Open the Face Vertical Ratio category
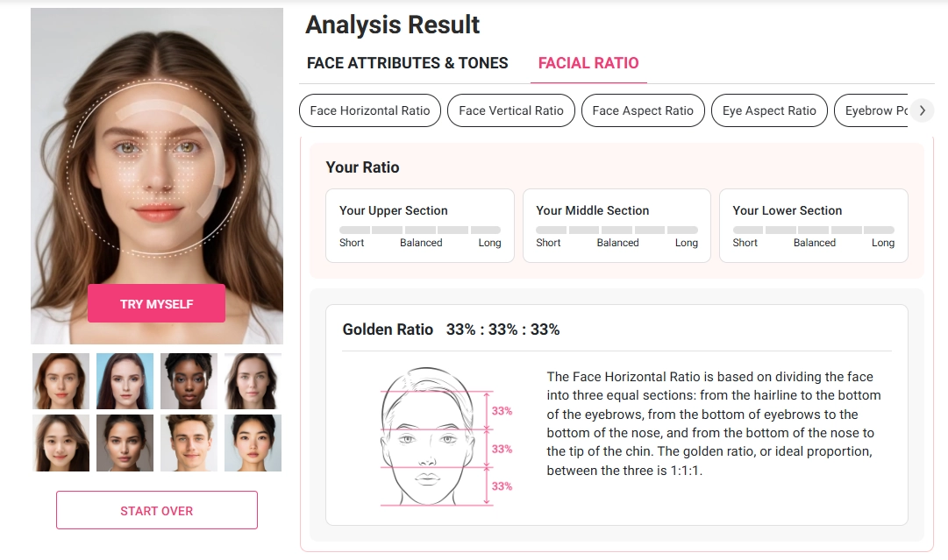 pyautogui.click(x=511, y=110)
